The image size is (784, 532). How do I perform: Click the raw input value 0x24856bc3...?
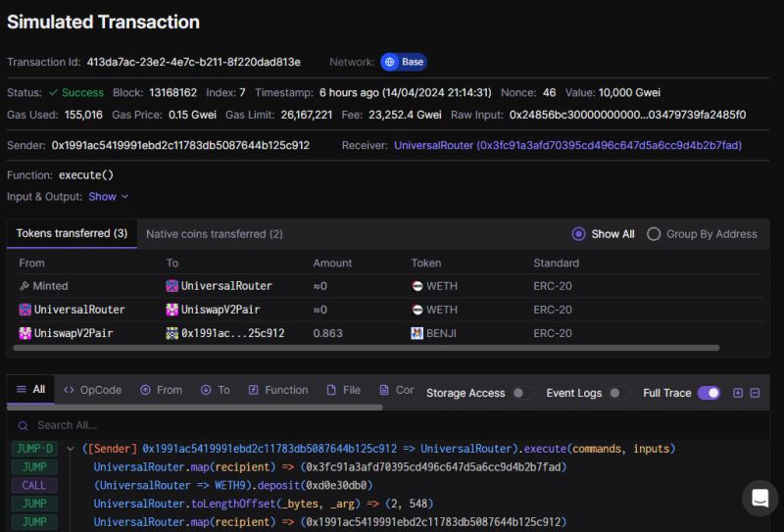[627, 115]
